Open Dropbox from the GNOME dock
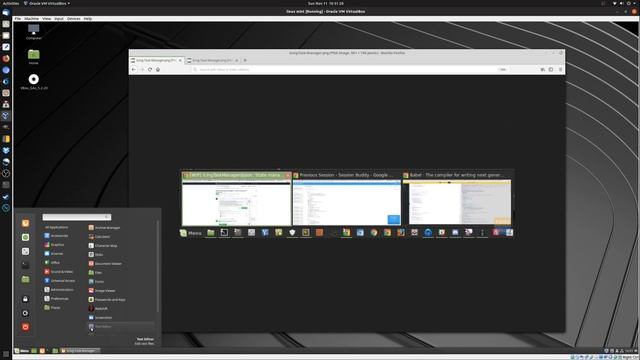Image resolution: width=640 pixels, height=360 pixels. tap(6, 151)
